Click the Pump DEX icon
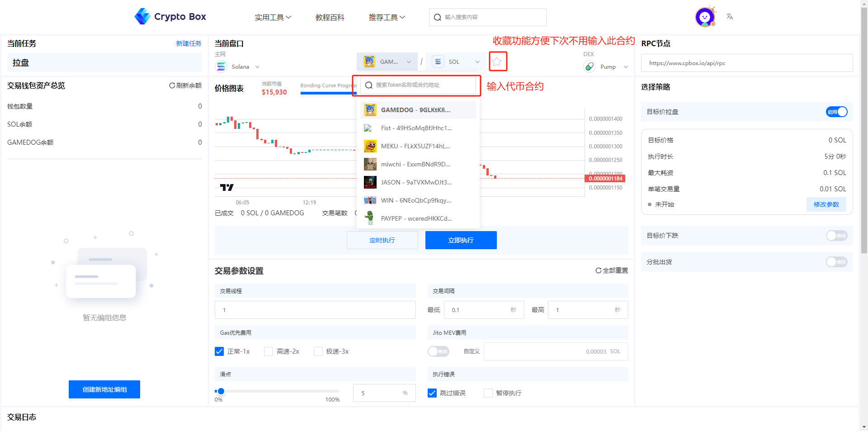Viewport: 868px width, 431px height. coord(590,66)
